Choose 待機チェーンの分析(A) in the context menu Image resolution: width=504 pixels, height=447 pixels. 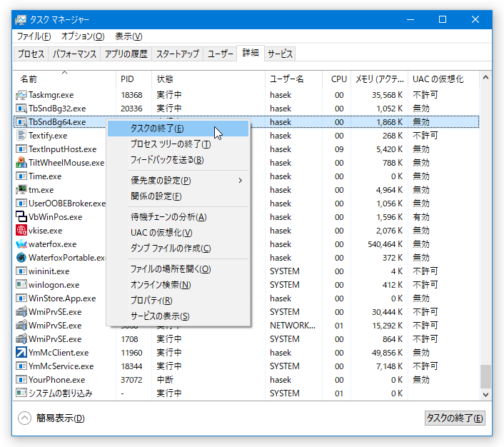178,217
